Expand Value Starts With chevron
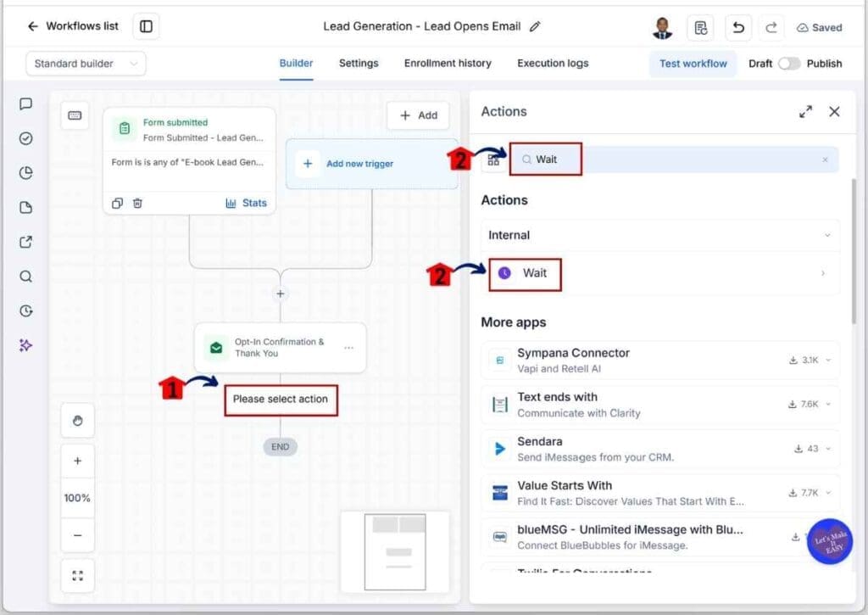This screenshot has width=868, height=615. [828, 493]
